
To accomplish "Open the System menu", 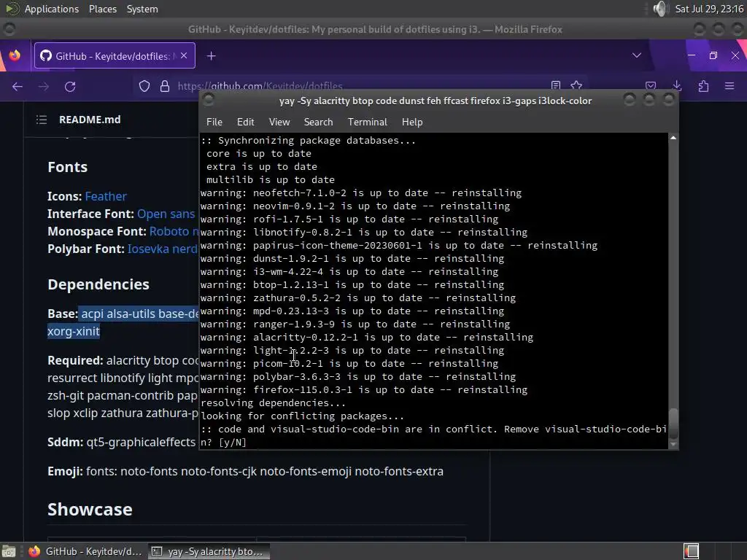I will click(142, 9).
